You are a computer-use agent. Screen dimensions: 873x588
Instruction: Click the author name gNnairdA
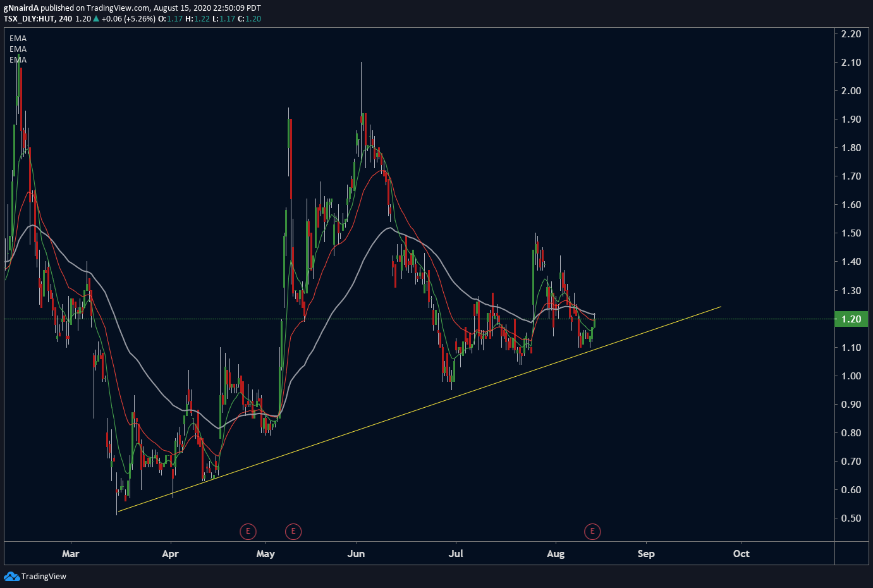[x=21, y=8]
